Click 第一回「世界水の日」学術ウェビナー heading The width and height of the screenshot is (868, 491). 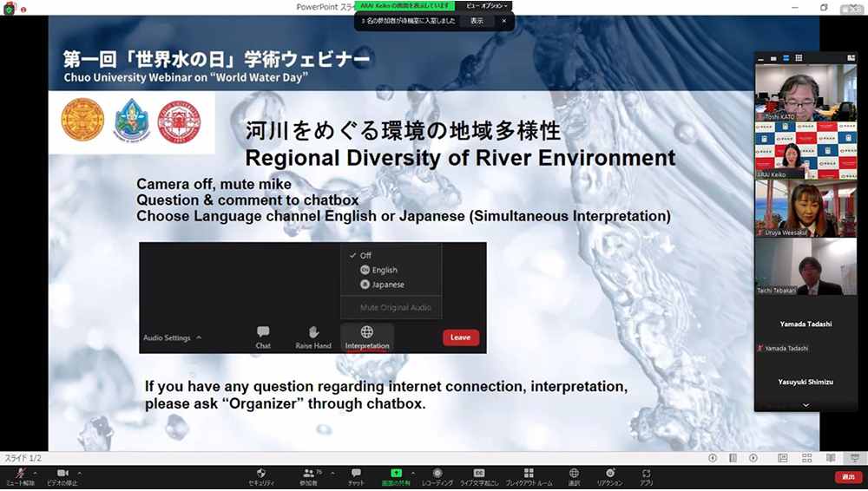point(216,59)
